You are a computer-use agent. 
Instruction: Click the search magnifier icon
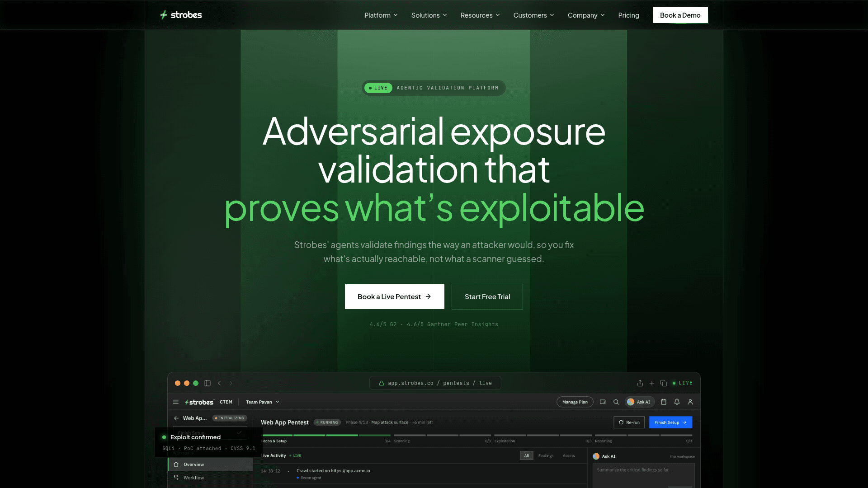coord(616,402)
